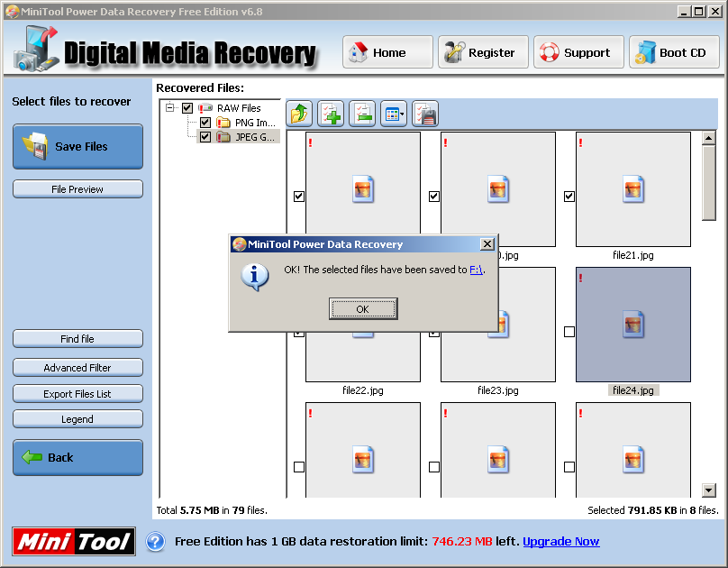Image resolution: width=728 pixels, height=568 pixels.
Task: Toggle the JPEG Graphics folder checkbox
Action: tap(205, 137)
